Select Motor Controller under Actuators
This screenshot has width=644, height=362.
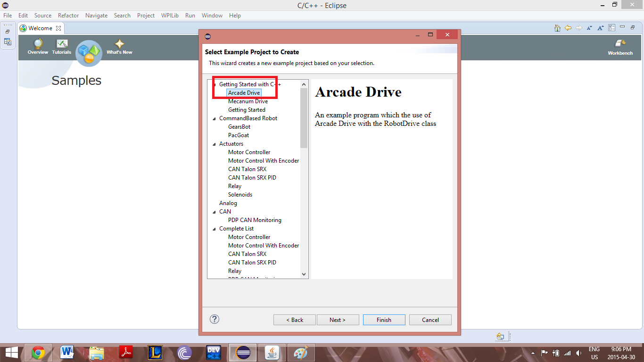click(249, 152)
